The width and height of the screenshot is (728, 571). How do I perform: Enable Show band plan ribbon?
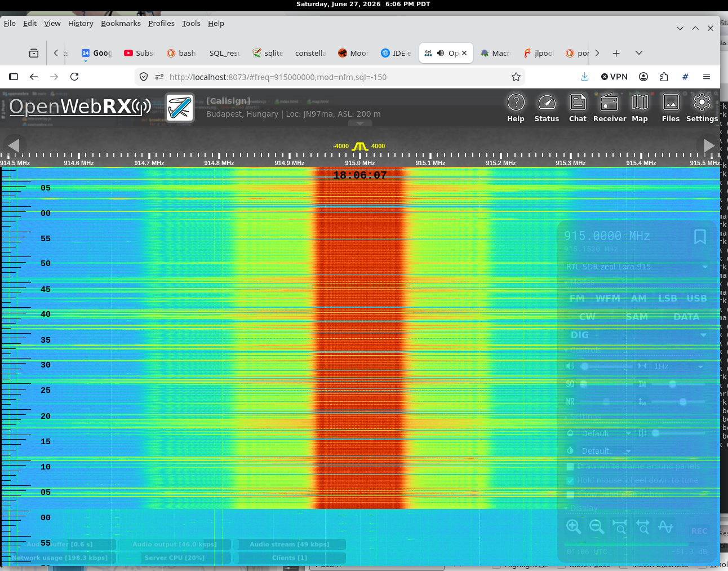[x=570, y=494]
